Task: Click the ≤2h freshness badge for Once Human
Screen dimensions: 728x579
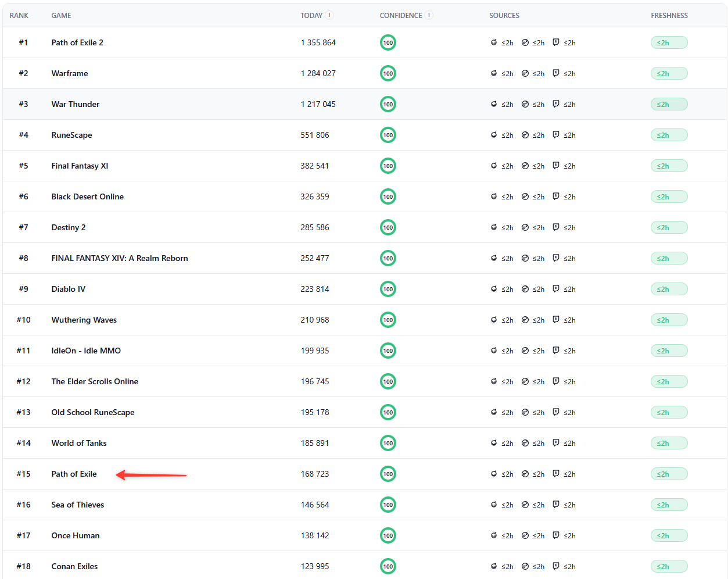Action: (x=669, y=535)
